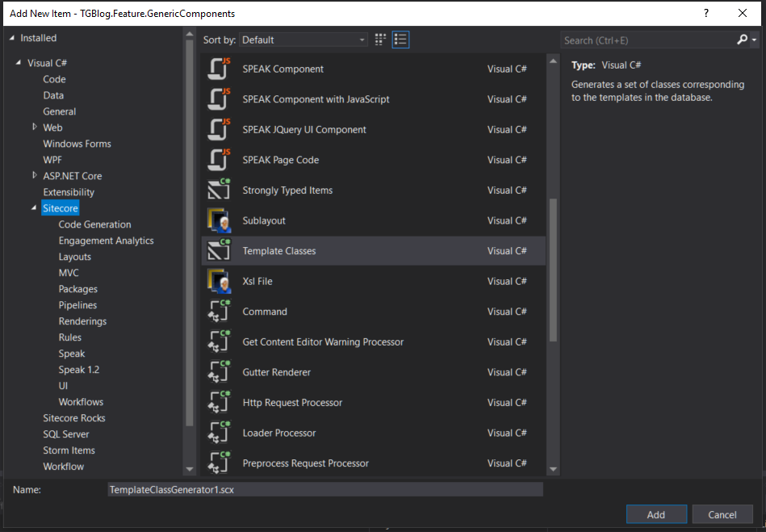
Task: Select the Gutter Renderer icon
Action: (219, 372)
